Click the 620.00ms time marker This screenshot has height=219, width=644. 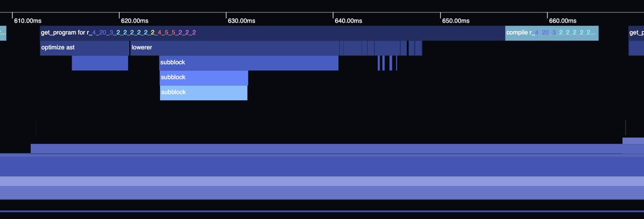(x=134, y=21)
